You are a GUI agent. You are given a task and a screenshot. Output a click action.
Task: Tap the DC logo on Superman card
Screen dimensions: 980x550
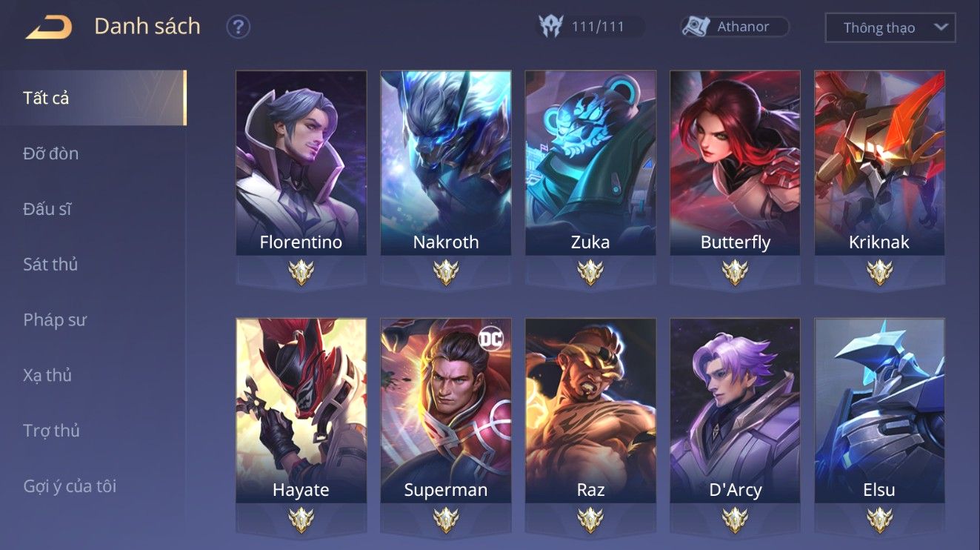click(x=490, y=339)
